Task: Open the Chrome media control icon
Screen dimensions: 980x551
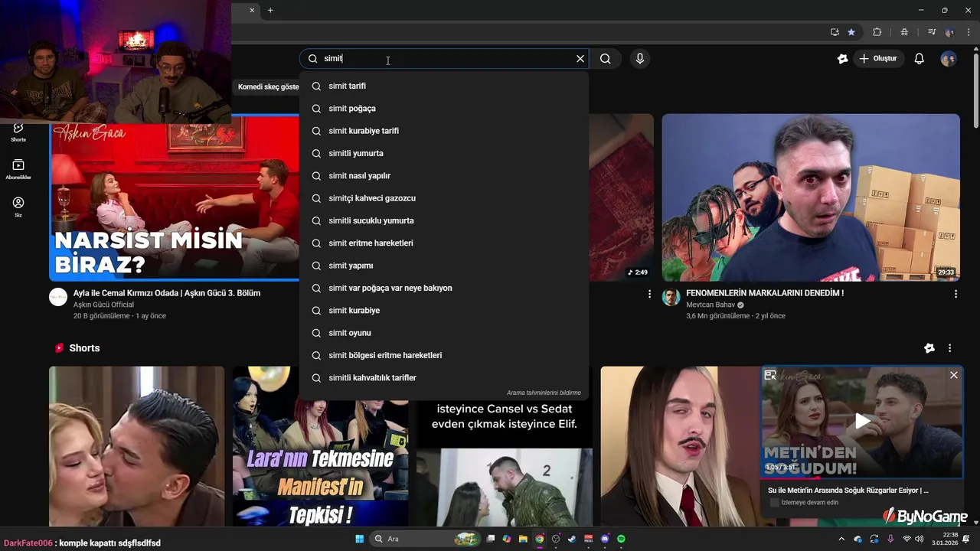Action: pos(932,32)
